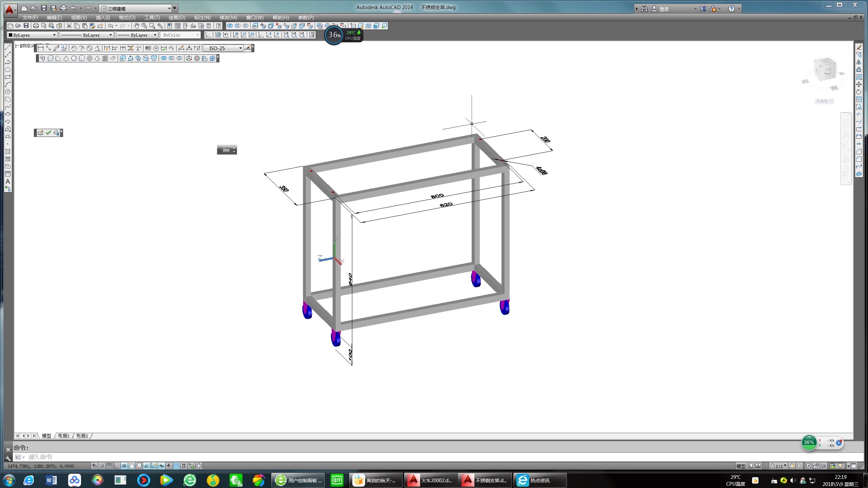Toggle ortho mode in status bar
Viewport: 868px width, 488px height.
pos(117,466)
